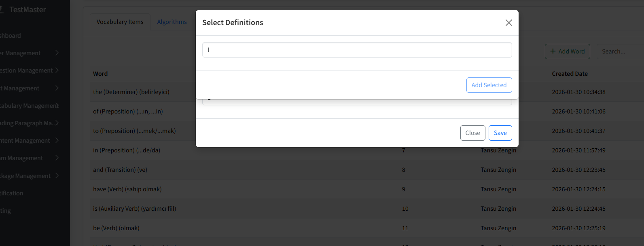644x246 pixels.
Task: Expand the User Management chevron
Action: point(57,53)
